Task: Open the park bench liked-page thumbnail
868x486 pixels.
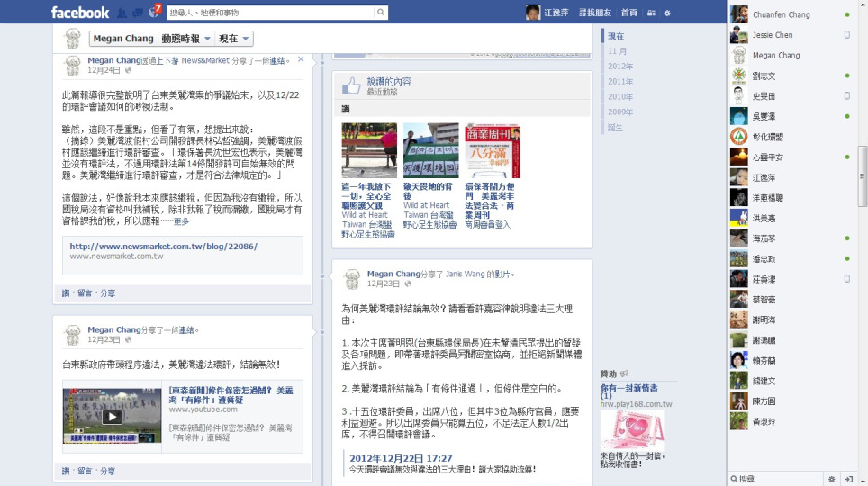Action: click(x=369, y=150)
